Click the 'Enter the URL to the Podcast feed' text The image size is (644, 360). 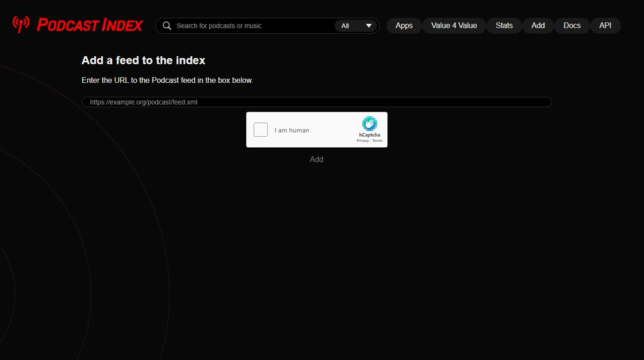(167, 80)
